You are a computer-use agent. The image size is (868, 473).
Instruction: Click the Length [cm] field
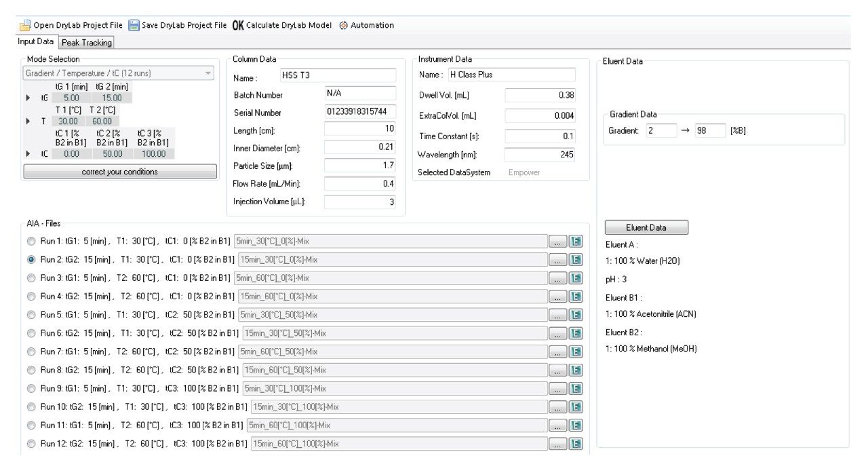pyautogui.click(x=360, y=129)
